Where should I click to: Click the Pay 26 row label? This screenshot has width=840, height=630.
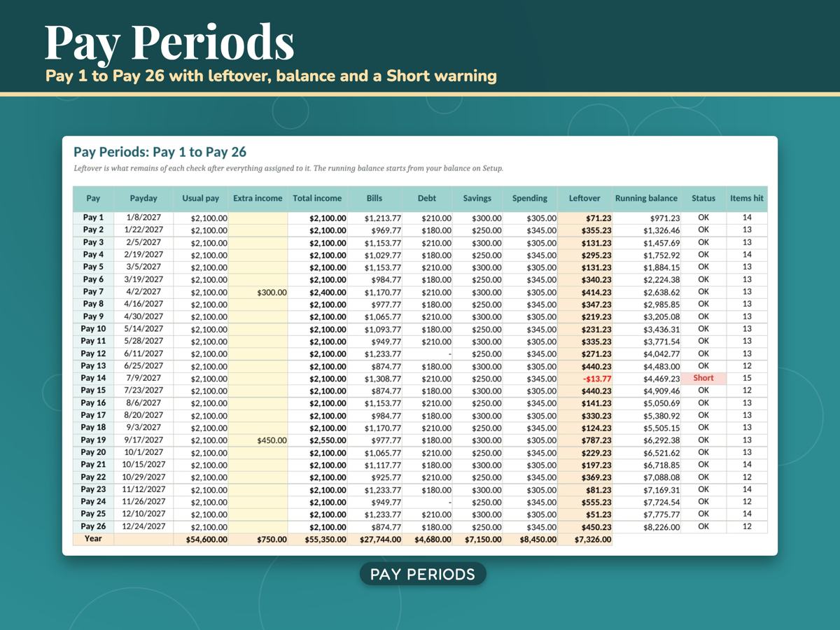click(94, 526)
